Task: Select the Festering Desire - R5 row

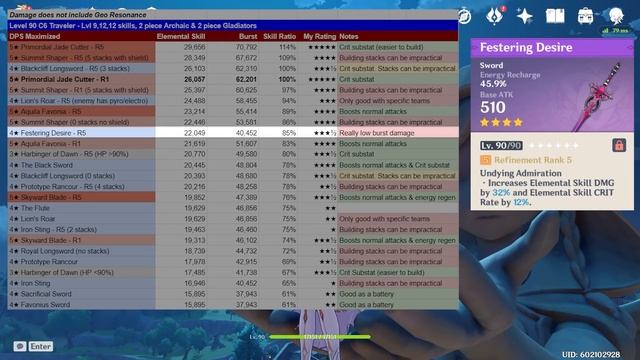Action: (x=233, y=133)
